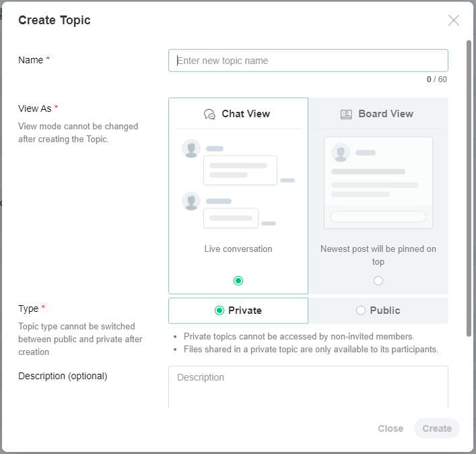Choose the Public topic type radio
The height and width of the screenshot is (454, 476).
pyautogui.click(x=361, y=311)
